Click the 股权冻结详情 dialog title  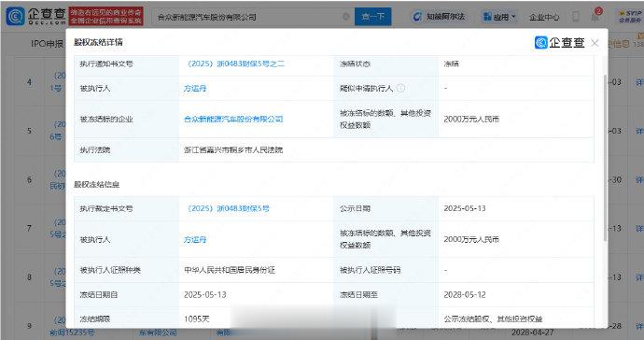(98, 42)
